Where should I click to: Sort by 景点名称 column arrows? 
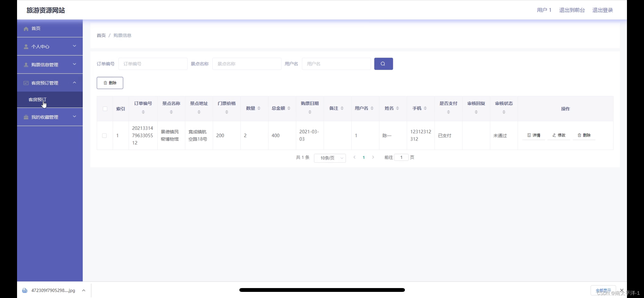171,112
